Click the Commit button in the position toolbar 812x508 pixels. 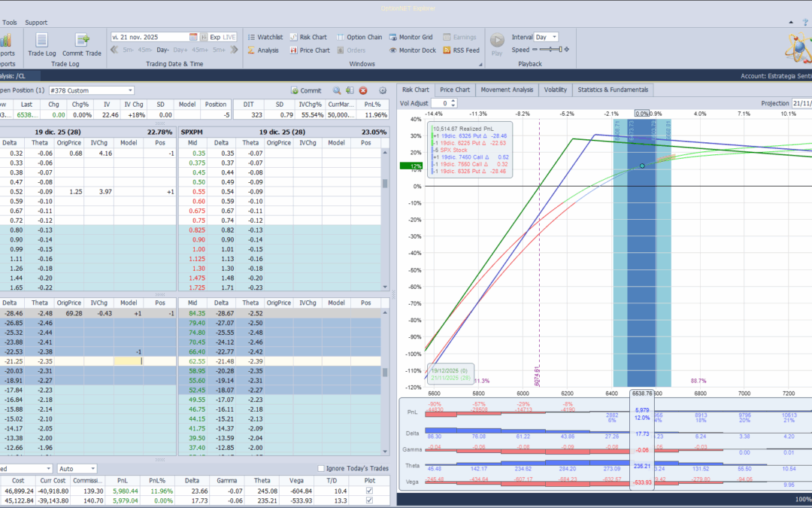click(x=306, y=90)
